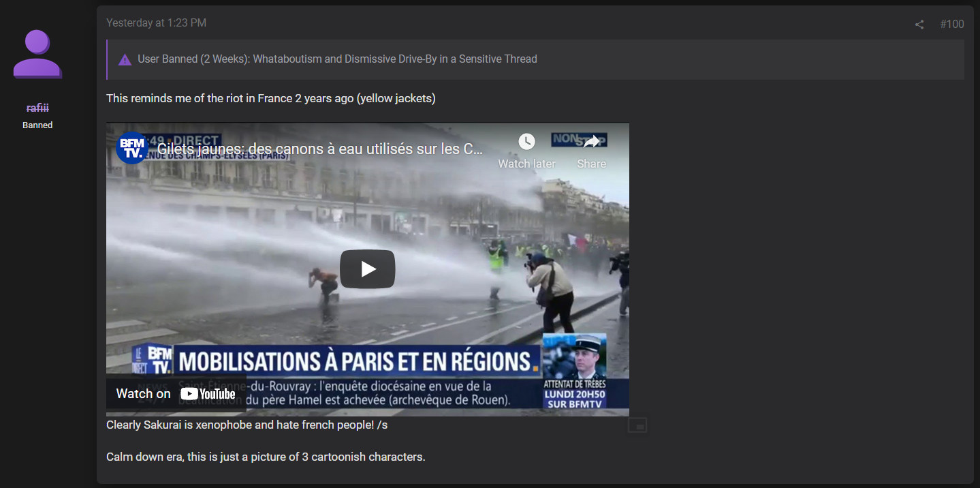
Task: Click Watch on YouTube button
Action: tap(176, 393)
